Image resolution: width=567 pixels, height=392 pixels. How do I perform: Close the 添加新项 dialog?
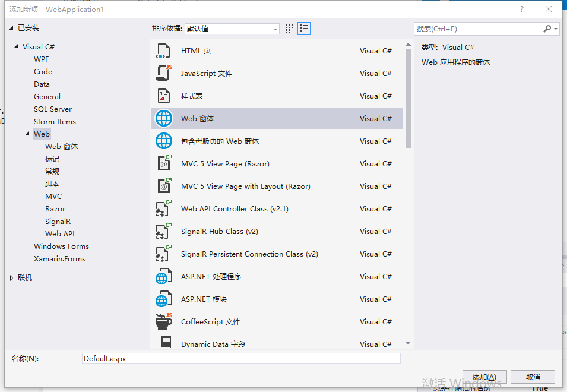[549, 9]
